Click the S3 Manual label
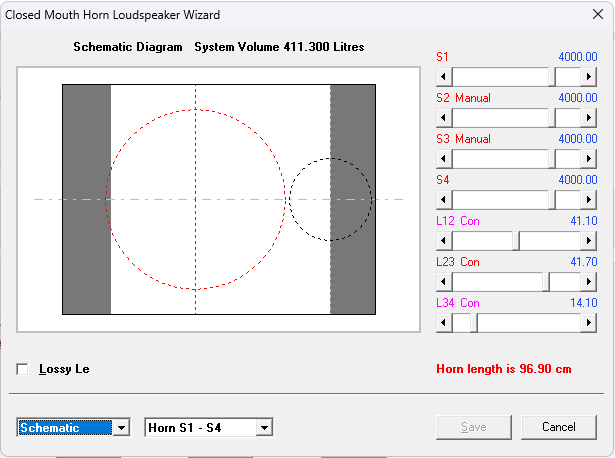This screenshot has height=458, width=615. 463,139
